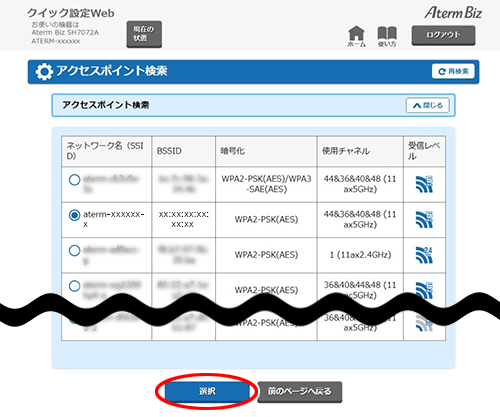Screen dimensions: 500x417
Task: Go to the ホーム home icon
Action: click(x=356, y=36)
